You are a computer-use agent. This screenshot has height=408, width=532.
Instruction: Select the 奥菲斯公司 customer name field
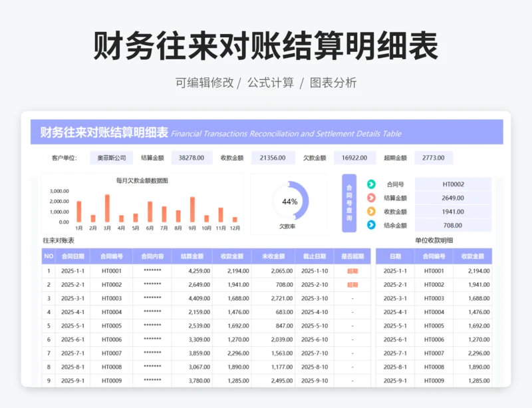click(111, 158)
